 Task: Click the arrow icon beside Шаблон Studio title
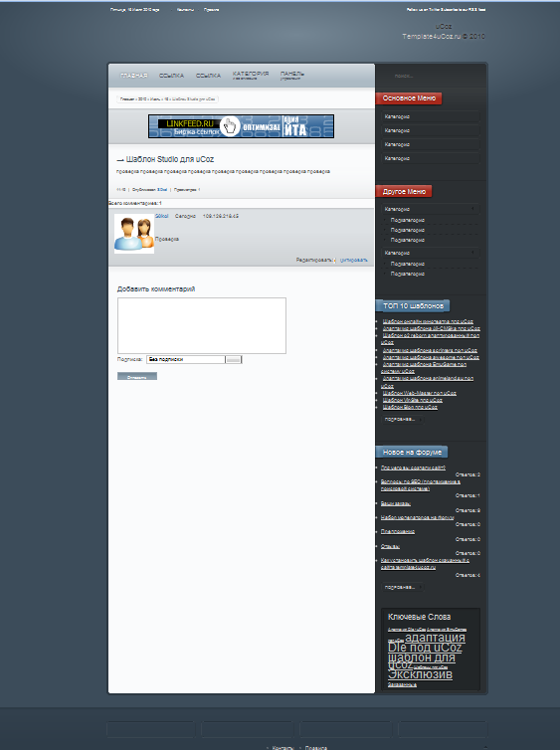pos(120,160)
